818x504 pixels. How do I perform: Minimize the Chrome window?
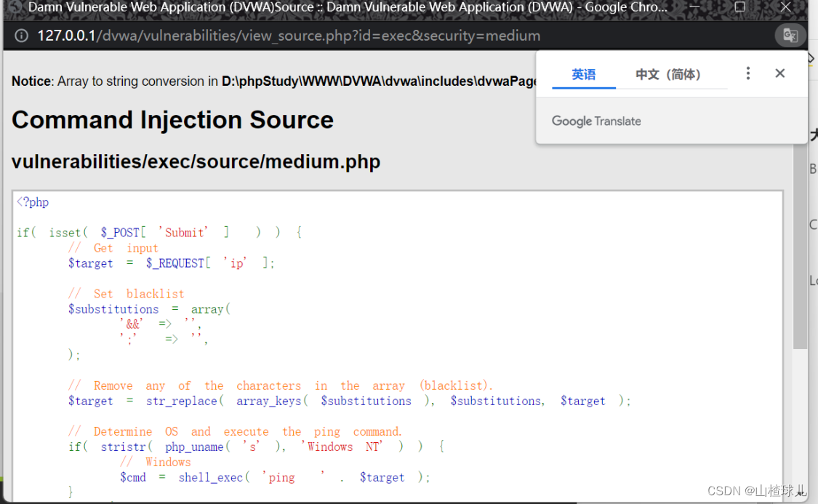pos(694,7)
